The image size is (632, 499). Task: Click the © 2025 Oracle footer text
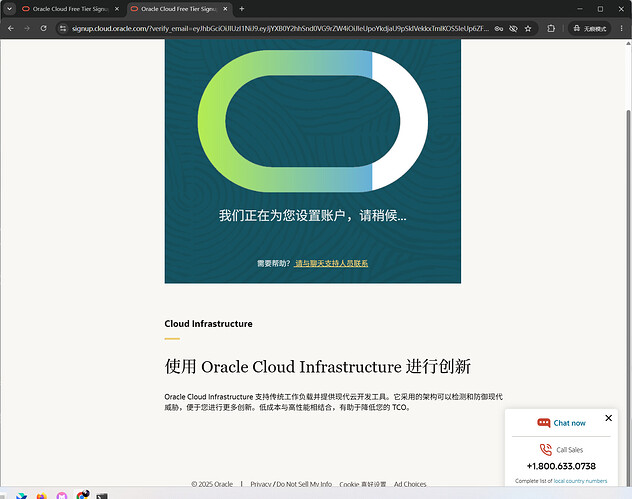click(212, 484)
